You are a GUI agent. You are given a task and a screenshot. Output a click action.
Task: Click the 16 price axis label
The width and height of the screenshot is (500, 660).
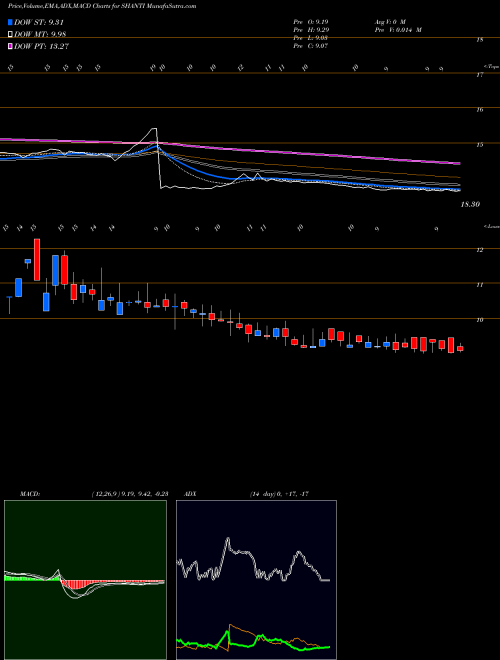click(479, 110)
